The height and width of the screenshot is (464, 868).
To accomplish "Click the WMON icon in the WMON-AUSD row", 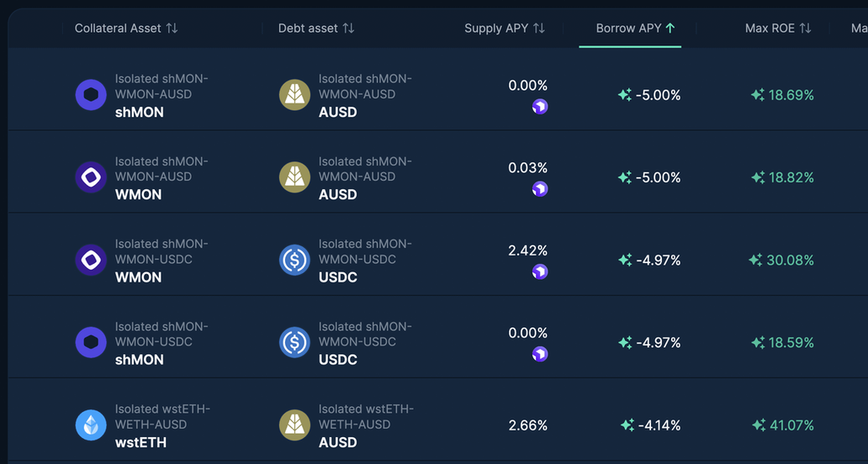I will point(91,177).
